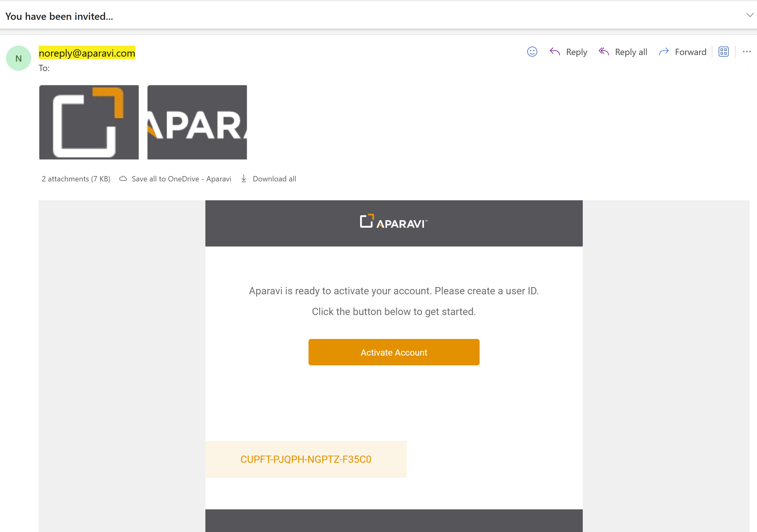Viewport: 757px width, 532px height.
Task: Click the Forward arrow icon
Action: coord(663,52)
